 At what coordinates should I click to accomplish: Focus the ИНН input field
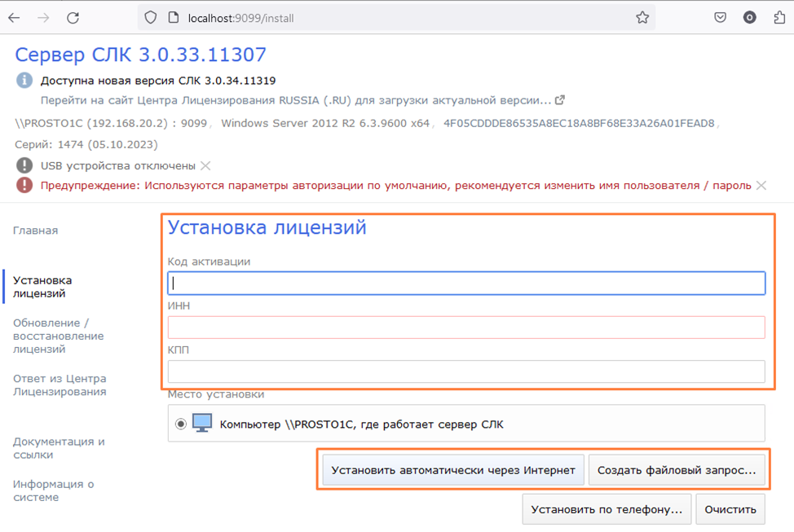(465, 328)
